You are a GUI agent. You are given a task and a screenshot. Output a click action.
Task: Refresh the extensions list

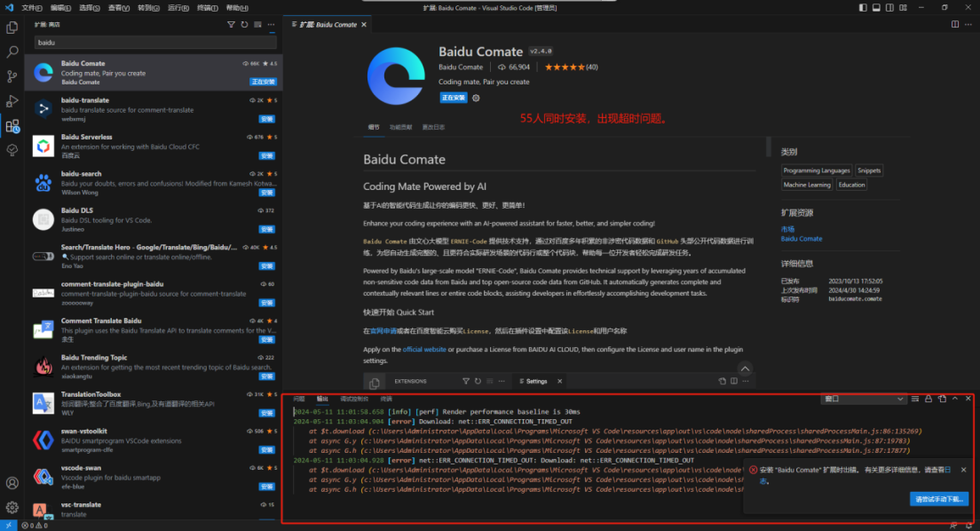coord(244,24)
